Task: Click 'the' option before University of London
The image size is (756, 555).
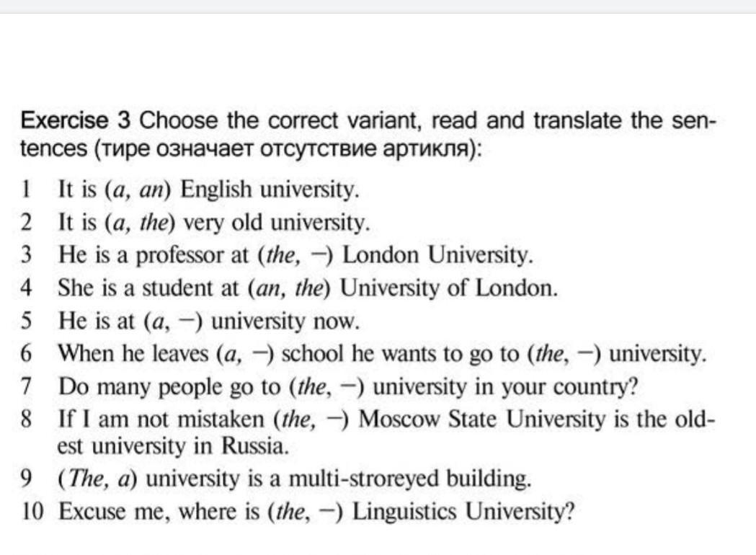Action: (x=308, y=288)
